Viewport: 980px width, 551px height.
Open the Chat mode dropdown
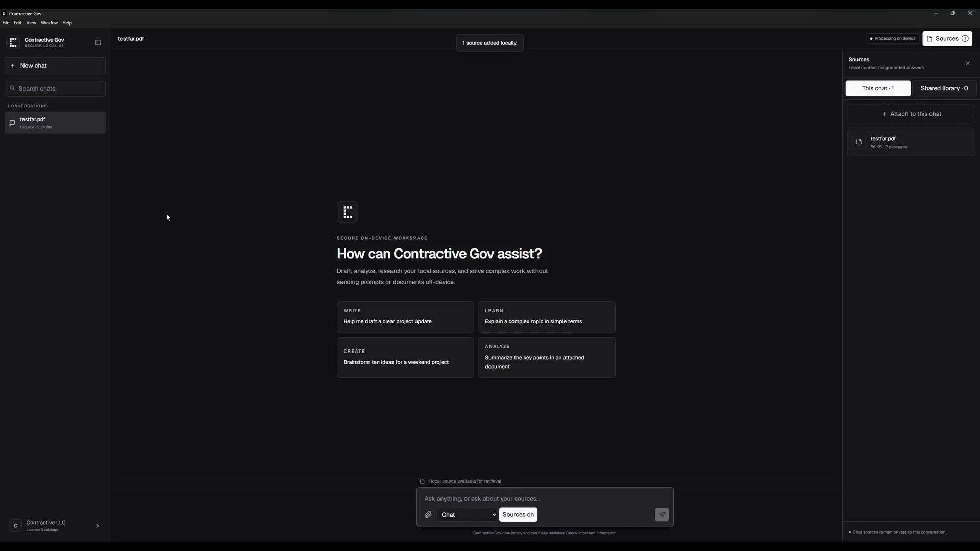pos(467,515)
